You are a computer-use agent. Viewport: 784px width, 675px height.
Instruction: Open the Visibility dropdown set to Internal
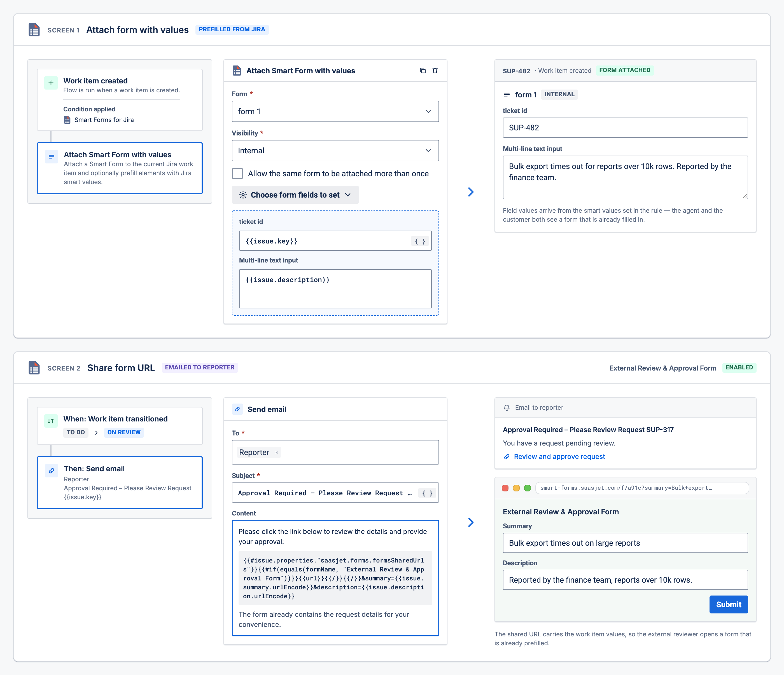(335, 151)
